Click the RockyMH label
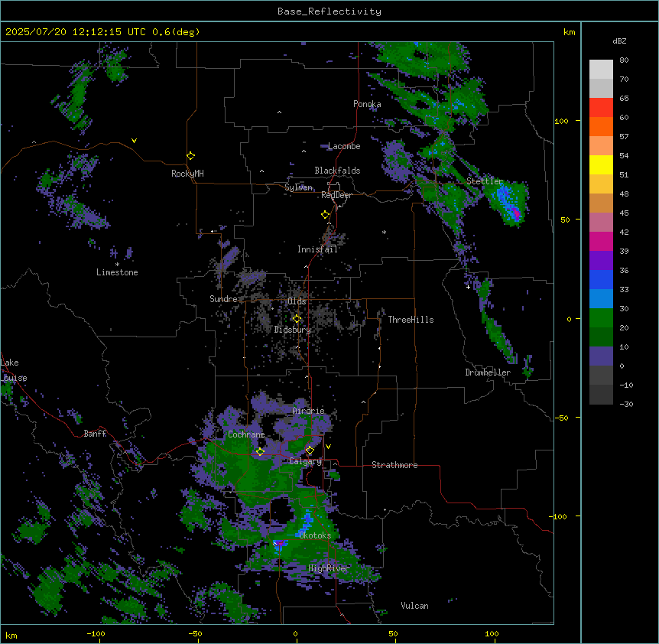Viewport: 659px width, 644px height. click(187, 174)
